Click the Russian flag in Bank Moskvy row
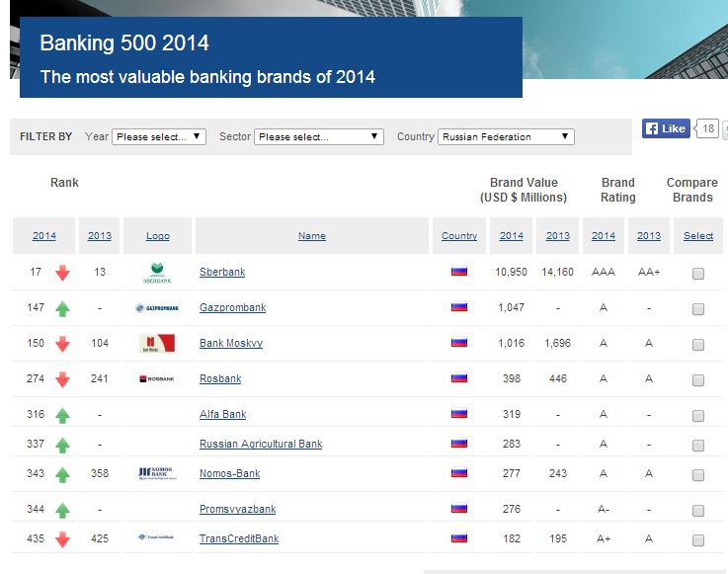Viewport: 728px width, 574px height. pyautogui.click(x=459, y=343)
